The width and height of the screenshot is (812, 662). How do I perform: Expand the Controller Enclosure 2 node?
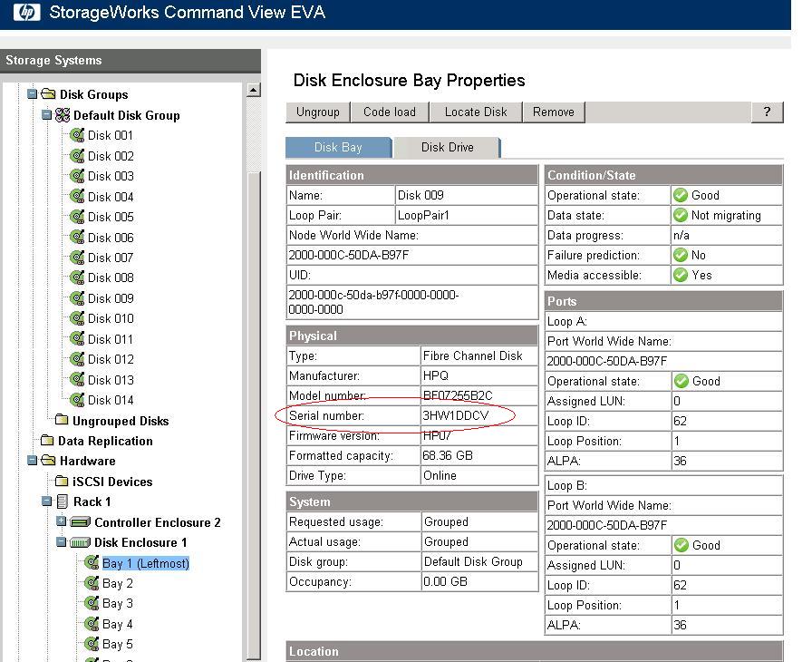click(x=61, y=521)
